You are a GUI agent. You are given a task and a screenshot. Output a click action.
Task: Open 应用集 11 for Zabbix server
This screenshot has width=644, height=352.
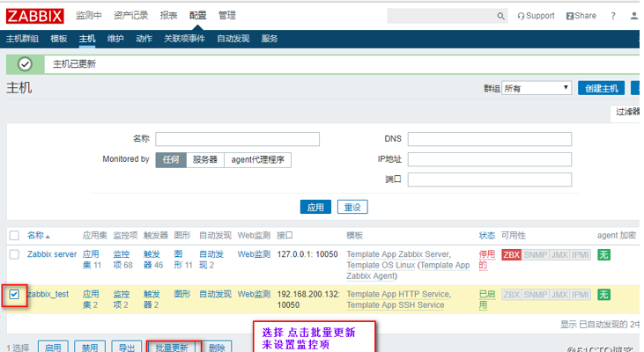[x=92, y=260]
